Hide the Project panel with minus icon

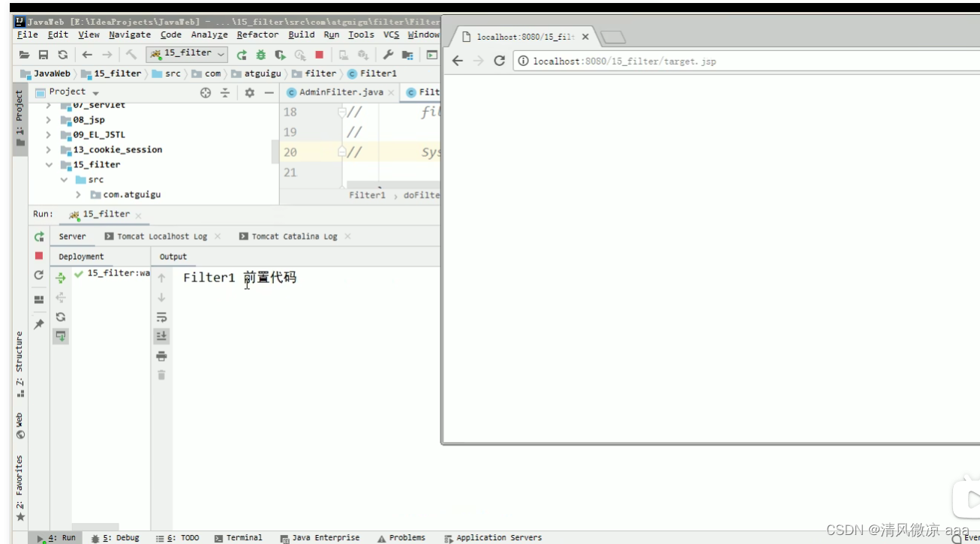[x=269, y=92]
